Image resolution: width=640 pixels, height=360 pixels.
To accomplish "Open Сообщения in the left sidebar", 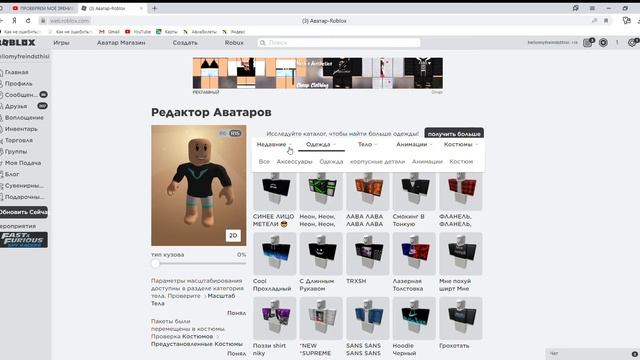I will (x=21, y=95).
